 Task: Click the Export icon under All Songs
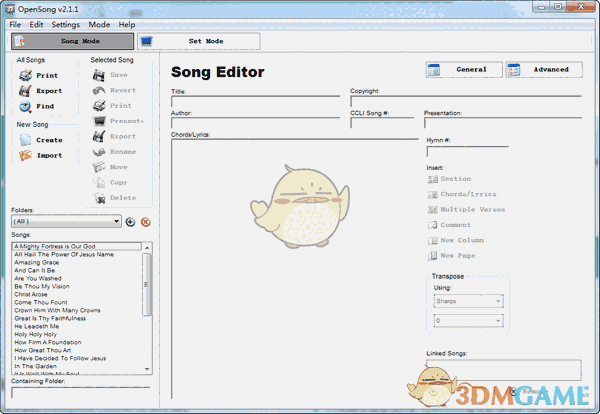(26, 91)
